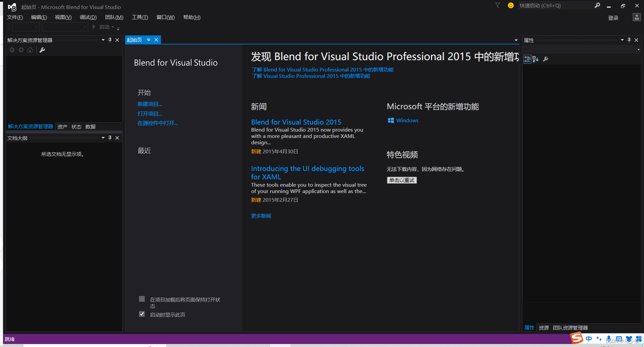The width and height of the screenshot is (644, 347).
Task: Open the account avatar icon
Action: pos(637,17)
